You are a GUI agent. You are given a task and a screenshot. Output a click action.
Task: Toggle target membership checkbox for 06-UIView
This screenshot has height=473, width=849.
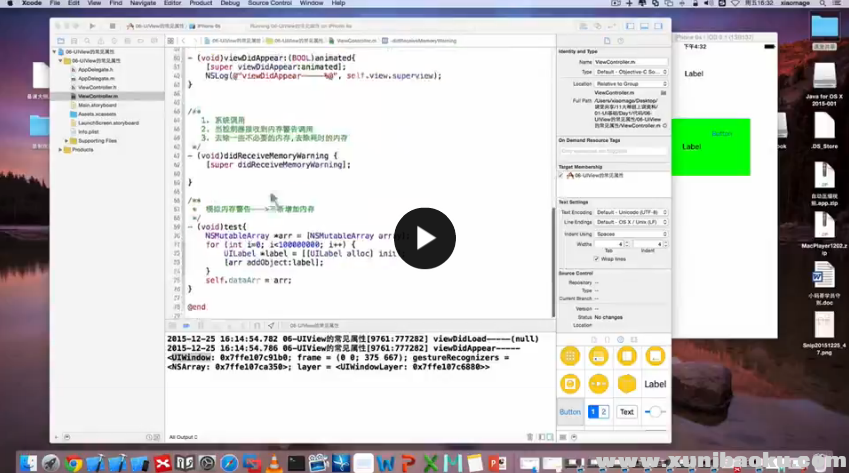click(x=561, y=175)
